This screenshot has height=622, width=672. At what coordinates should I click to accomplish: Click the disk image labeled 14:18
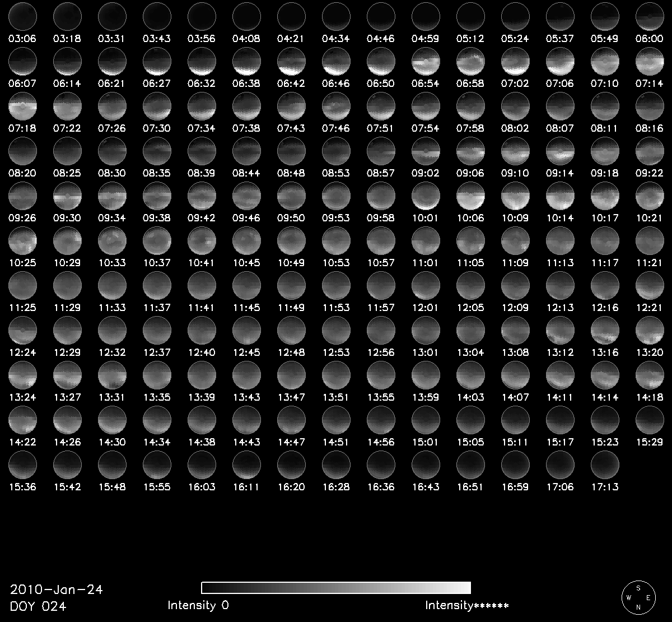point(650,375)
